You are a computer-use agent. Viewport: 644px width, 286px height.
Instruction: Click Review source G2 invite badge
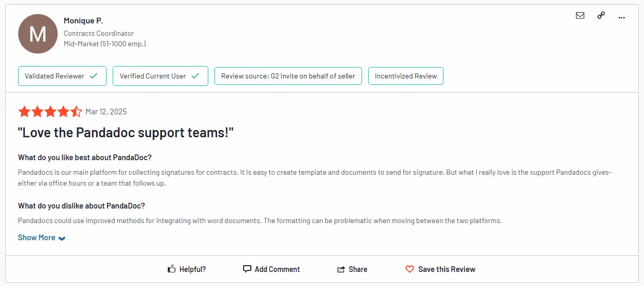click(288, 76)
